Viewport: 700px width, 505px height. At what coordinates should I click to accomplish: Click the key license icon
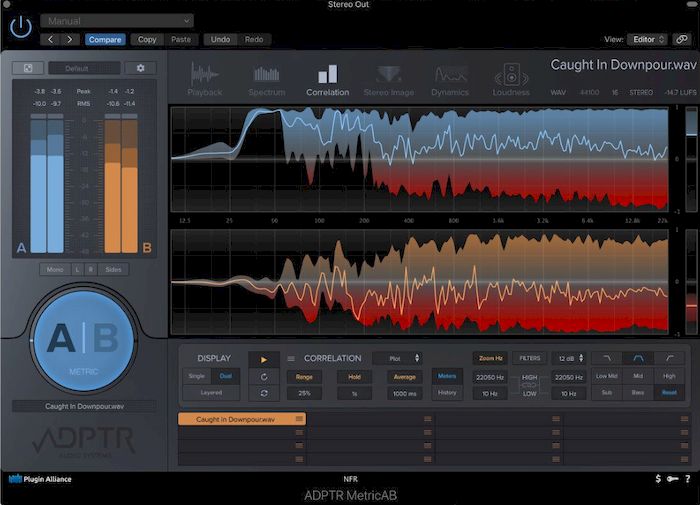[673, 479]
